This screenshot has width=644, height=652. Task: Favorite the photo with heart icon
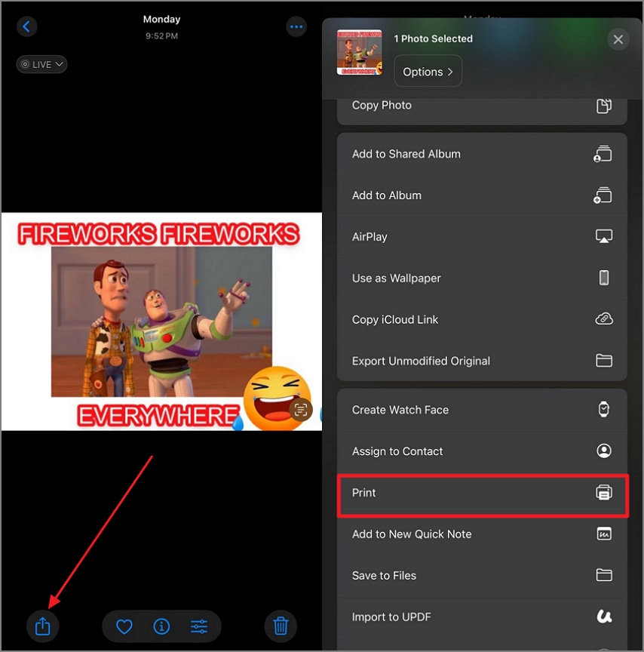tap(124, 626)
